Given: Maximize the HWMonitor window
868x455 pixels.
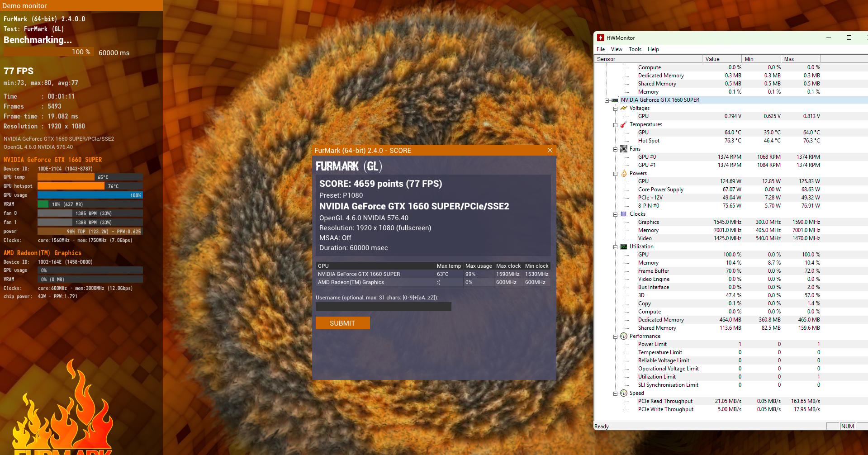Looking at the screenshot, I should [x=849, y=38].
